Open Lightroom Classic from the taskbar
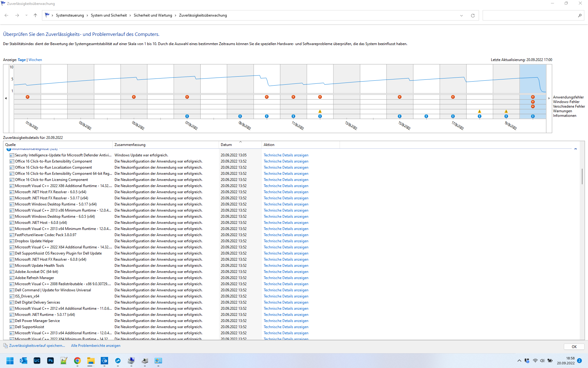588x368 pixels. pyautogui.click(x=37, y=361)
